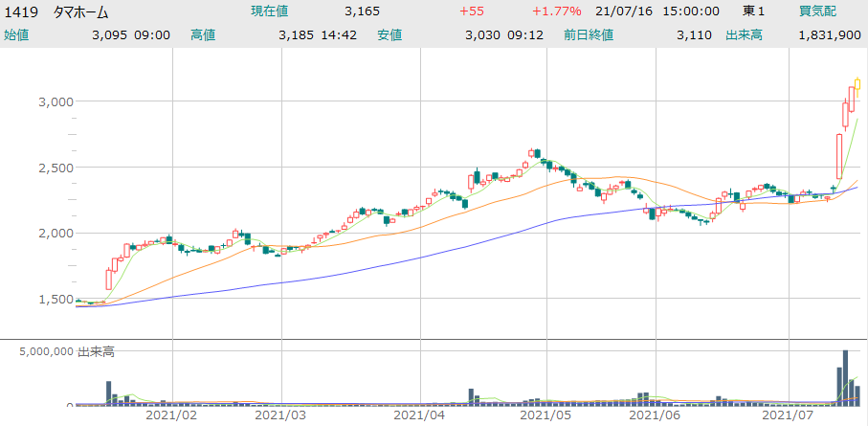
Task: Click the 現在値 label
Action: click(x=270, y=11)
